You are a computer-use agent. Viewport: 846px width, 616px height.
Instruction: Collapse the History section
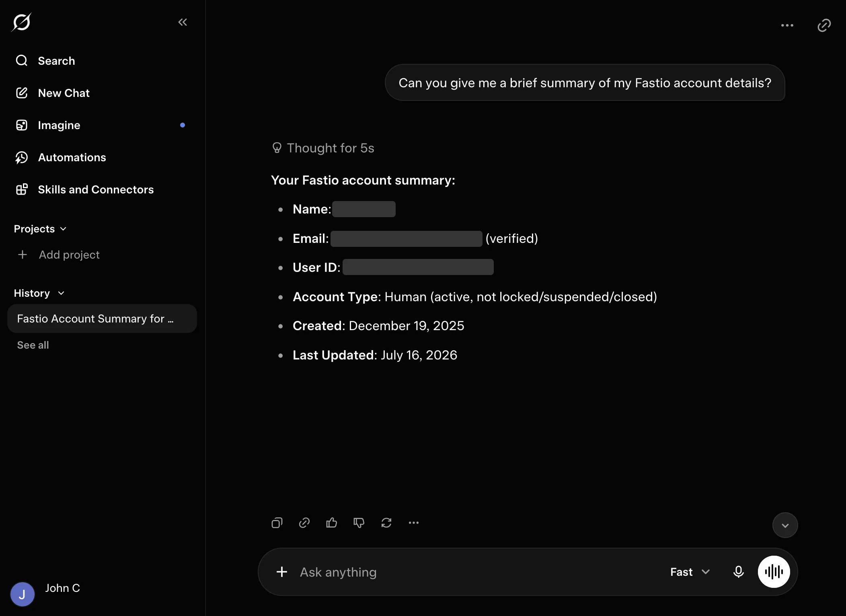pos(39,293)
